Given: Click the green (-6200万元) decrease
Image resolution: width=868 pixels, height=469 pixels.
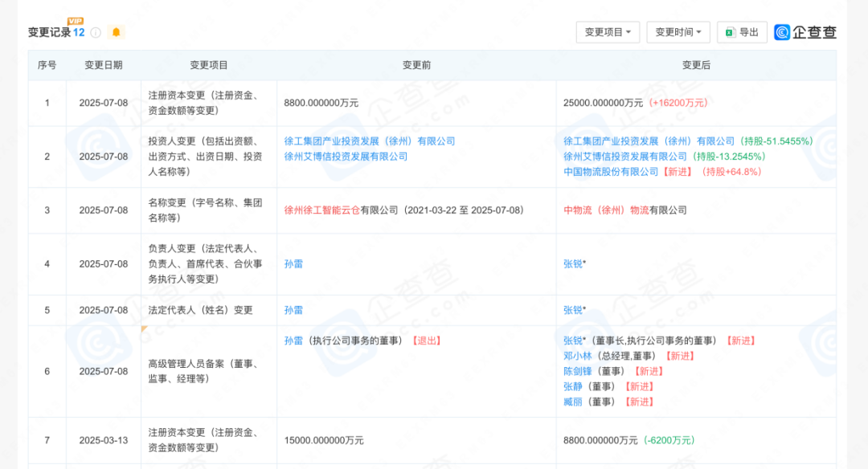Looking at the screenshot, I should tap(669, 440).
